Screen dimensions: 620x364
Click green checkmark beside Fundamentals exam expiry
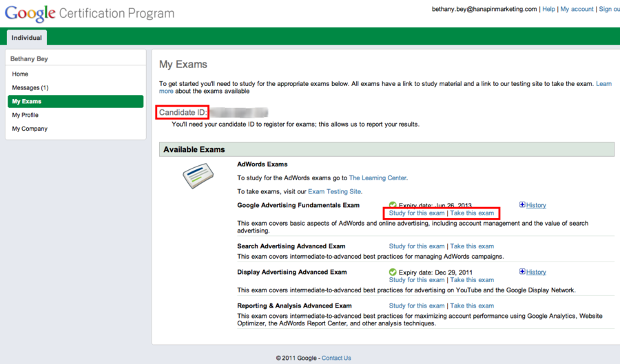(x=393, y=205)
